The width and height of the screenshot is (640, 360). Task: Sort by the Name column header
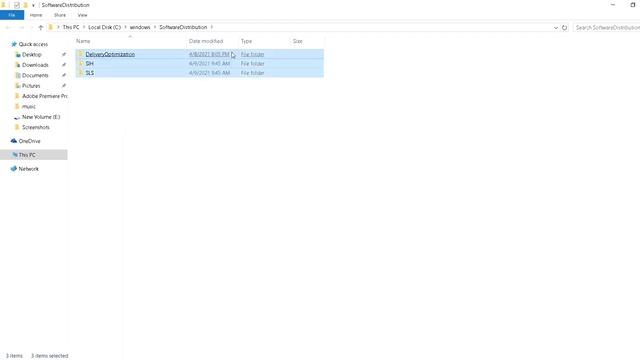[x=83, y=41]
